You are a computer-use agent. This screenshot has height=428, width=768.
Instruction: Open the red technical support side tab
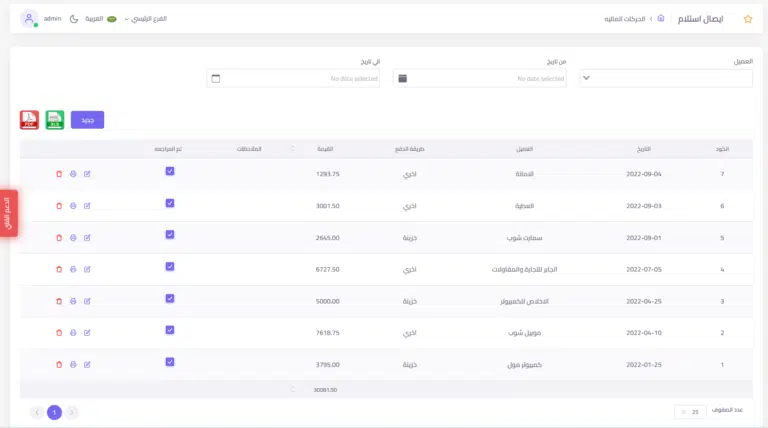[8, 213]
